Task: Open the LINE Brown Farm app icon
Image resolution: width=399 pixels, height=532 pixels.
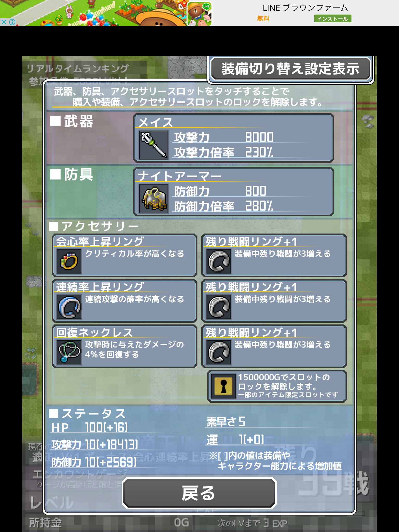Action: 199,13
